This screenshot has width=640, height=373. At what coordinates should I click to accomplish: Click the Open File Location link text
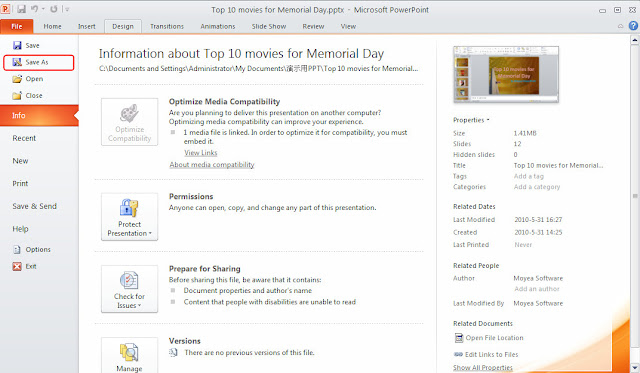point(494,338)
